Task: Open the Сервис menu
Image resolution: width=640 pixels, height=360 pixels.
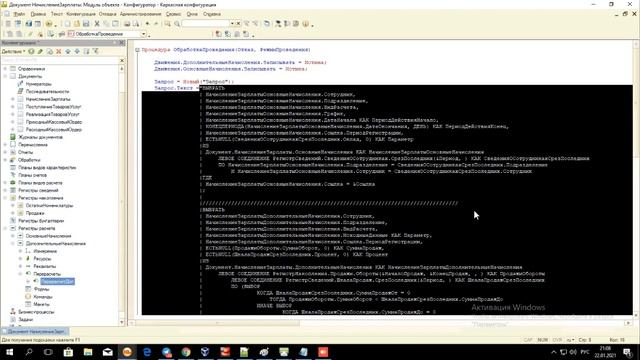Action: click(x=173, y=14)
